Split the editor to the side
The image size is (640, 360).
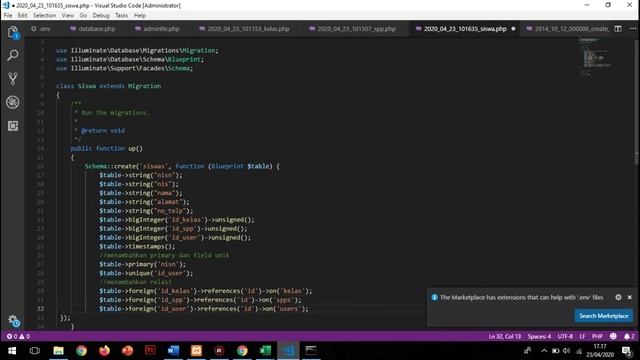click(618, 29)
